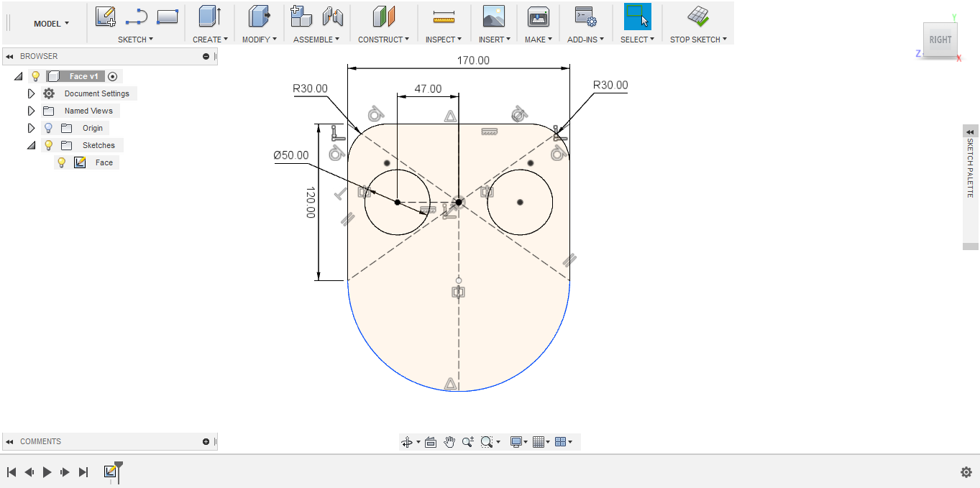Open the CREATE menu
The image size is (980, 488).
pos(210,40)
